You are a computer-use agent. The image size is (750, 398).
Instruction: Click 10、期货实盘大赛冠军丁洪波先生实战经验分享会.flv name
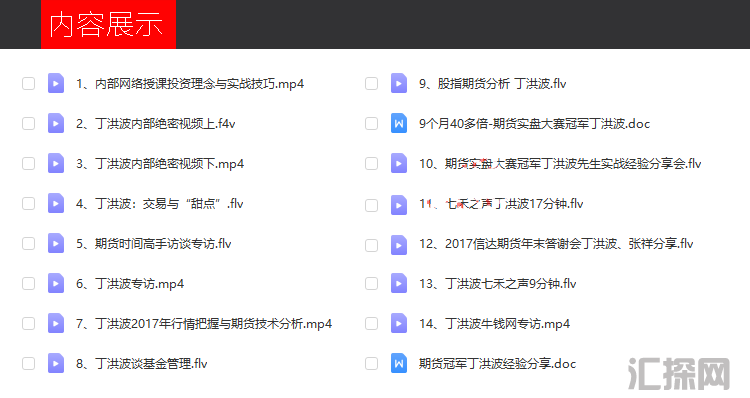[x=560, y=164]
